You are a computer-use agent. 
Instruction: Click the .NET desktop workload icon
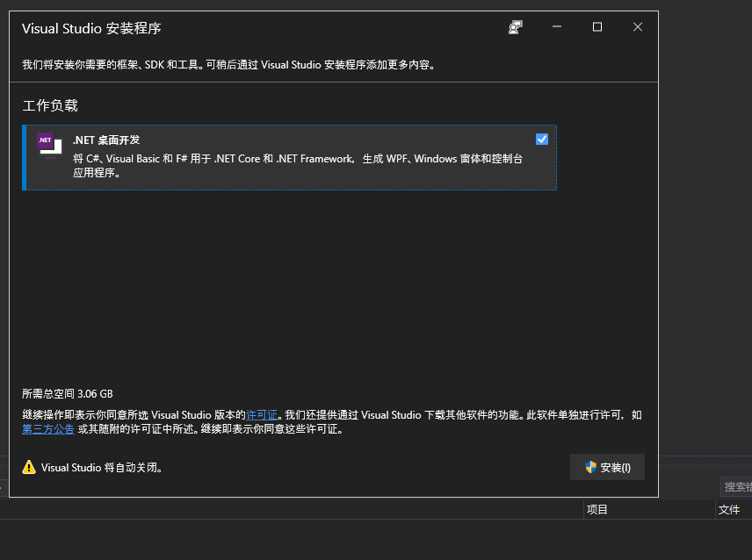tap(50, 145)
